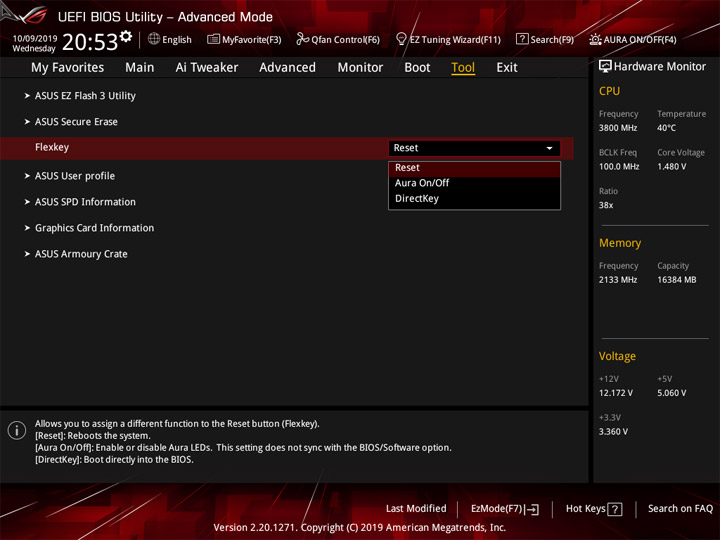Select Aura On/Off option in Flexkey list
The height and width of the screenshot is (540, 720).
coord(474,183)
